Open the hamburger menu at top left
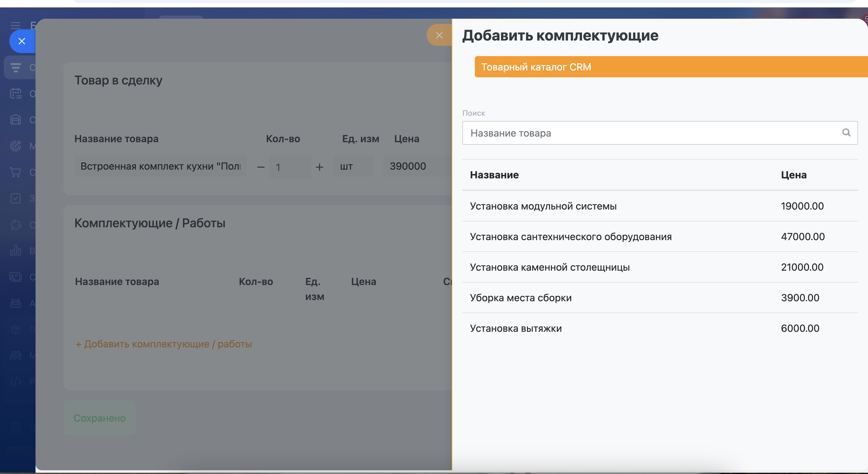 pos(16,25)
